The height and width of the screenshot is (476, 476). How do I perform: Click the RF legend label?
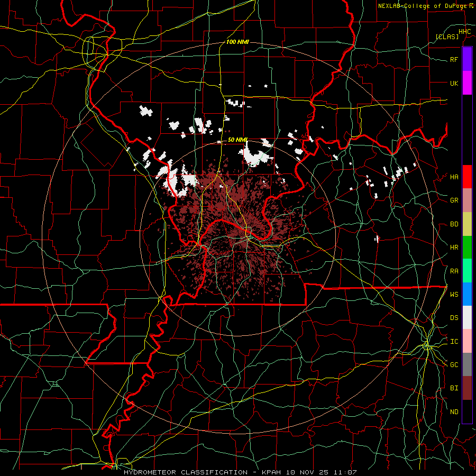pos(454,59)
